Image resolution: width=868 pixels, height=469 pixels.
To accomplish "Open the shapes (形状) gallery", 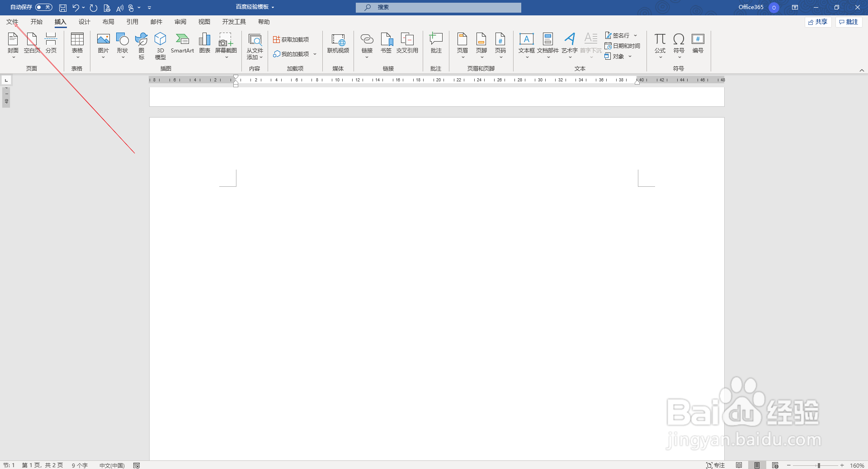I will coord(123,45).
